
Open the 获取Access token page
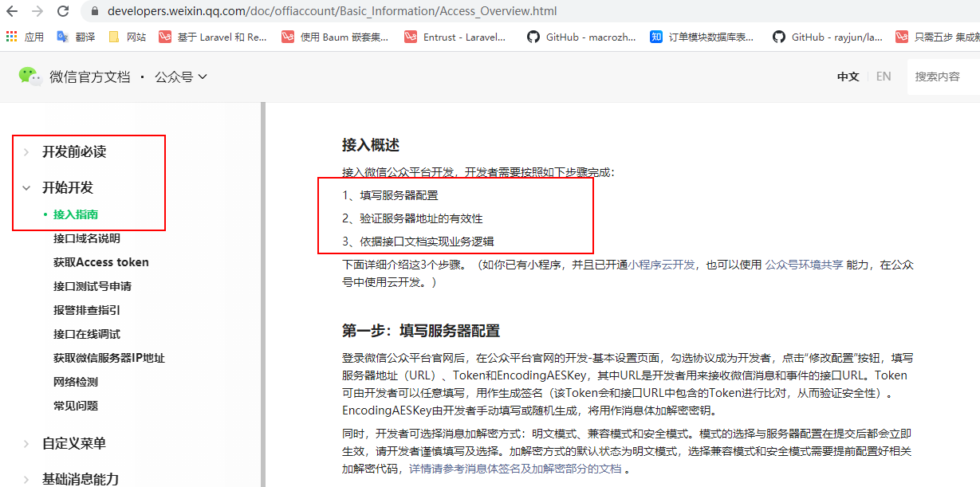pyautogui.click(x=101, y=262)
